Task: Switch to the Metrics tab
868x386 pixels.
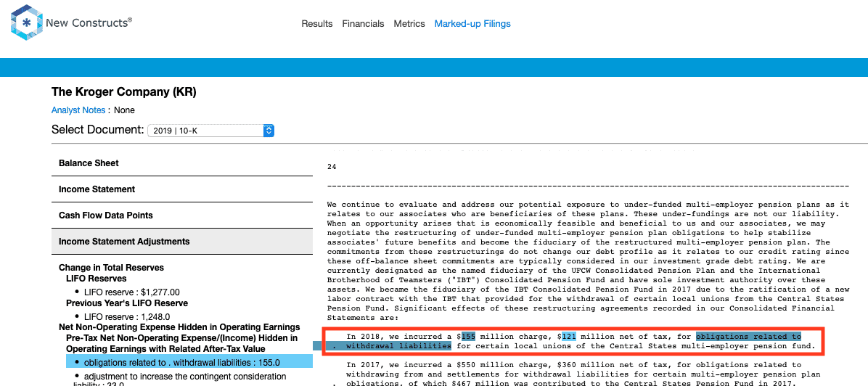Action: [409, 24]
